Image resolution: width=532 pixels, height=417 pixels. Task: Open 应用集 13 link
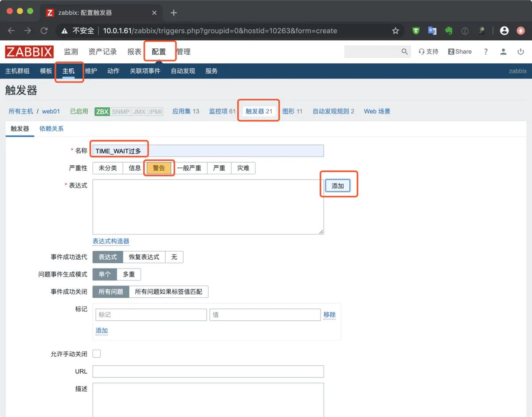point(186,111)
